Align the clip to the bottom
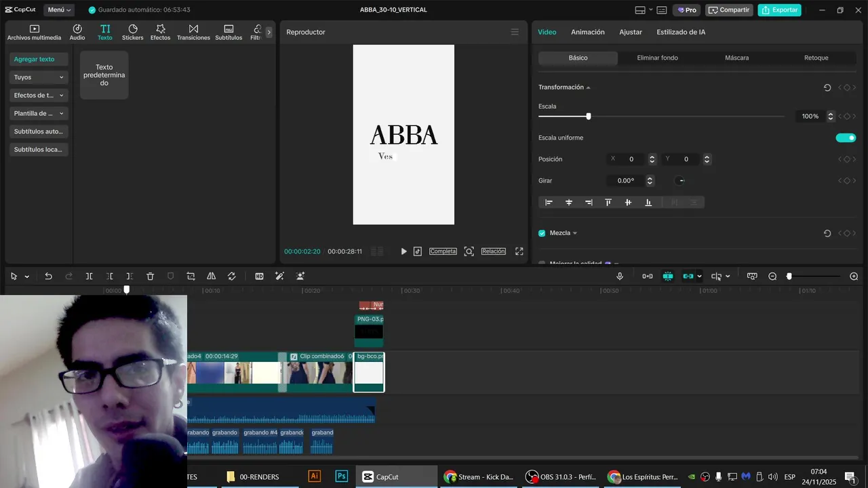The height and width of the screenshot is (488, 868). 648,203
